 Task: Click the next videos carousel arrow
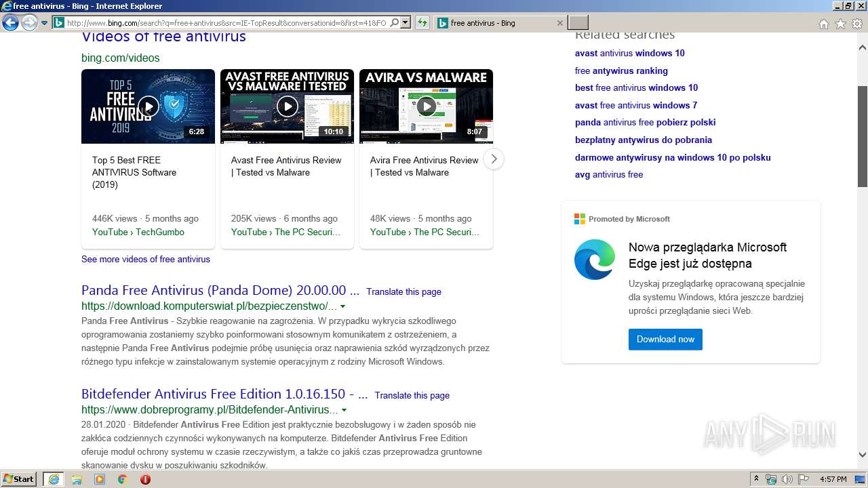point(494,159)
